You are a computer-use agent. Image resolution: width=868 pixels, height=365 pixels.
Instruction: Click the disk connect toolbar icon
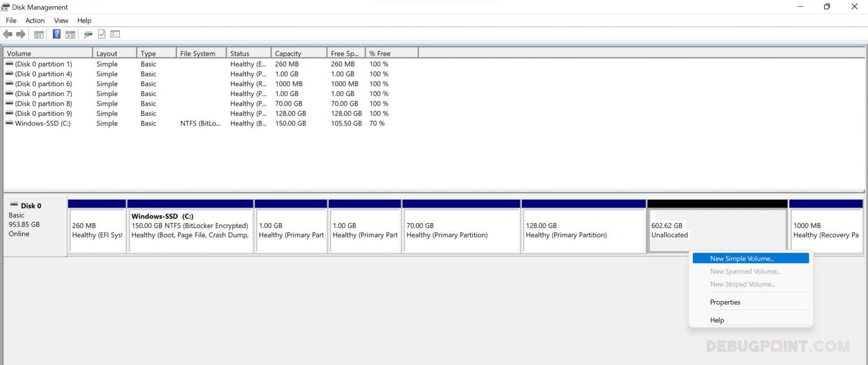88,34
